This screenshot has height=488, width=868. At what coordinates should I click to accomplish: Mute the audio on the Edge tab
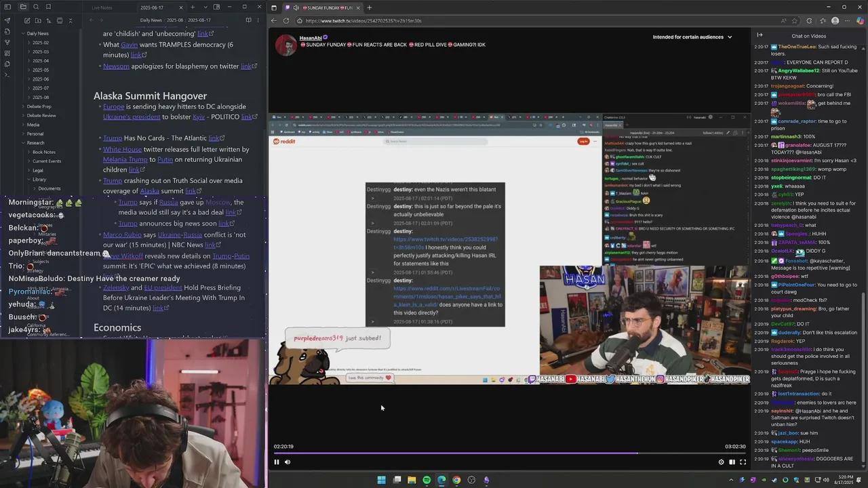(296, 7)
